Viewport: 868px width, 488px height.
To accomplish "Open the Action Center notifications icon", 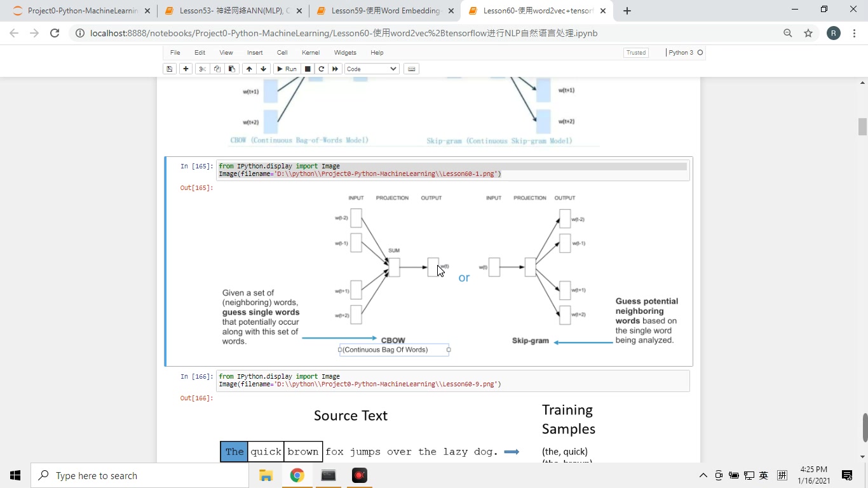I will (x=847, y=475).
